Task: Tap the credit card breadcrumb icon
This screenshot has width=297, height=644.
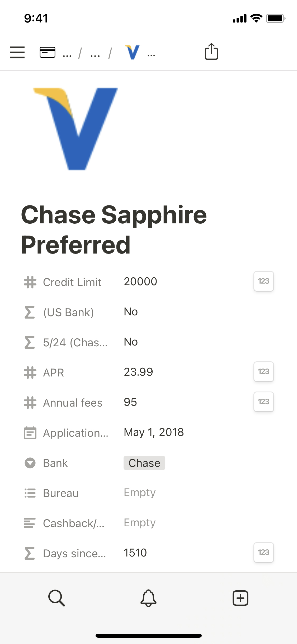Action: 48,52
